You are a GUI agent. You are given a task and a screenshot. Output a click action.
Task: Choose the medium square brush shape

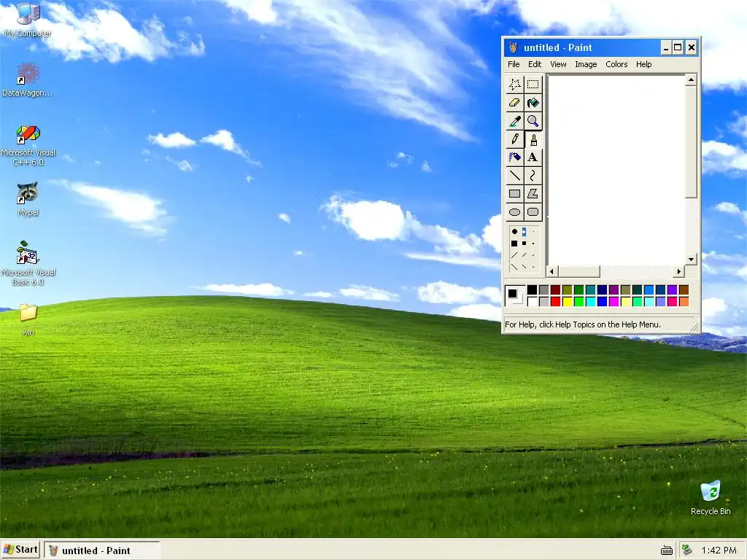coord(524,244)
